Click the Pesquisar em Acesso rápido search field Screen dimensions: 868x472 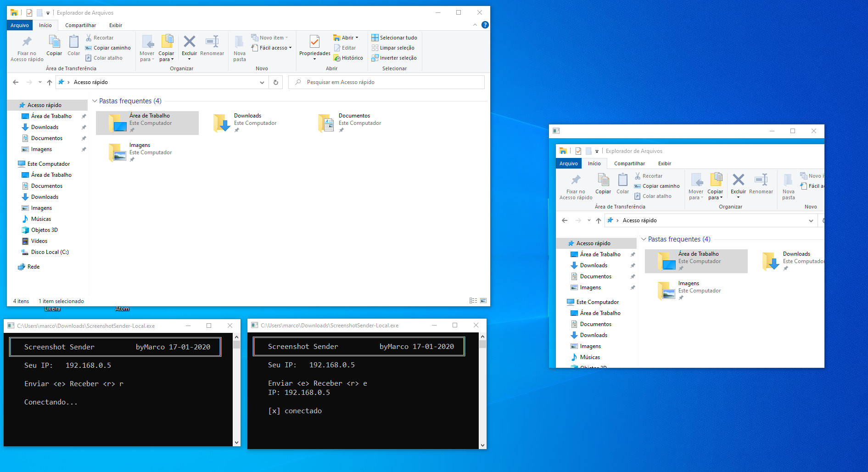(386, 82)
